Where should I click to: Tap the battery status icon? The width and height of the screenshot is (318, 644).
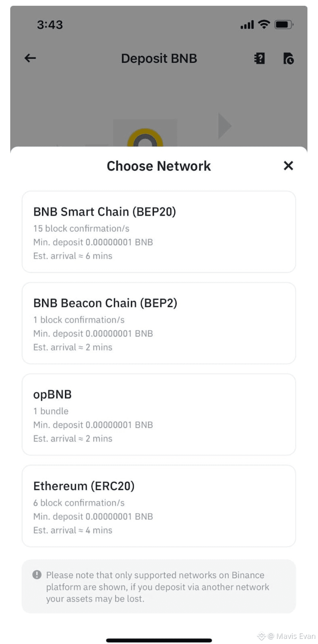pos(284,24)
